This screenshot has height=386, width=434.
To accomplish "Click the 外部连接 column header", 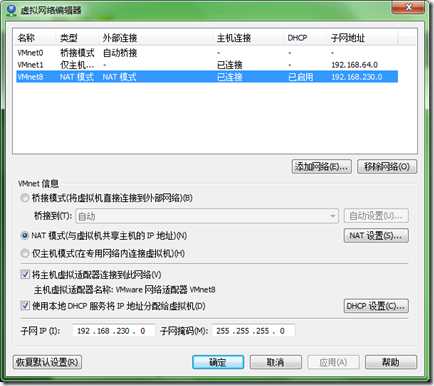I will tap(157, 38).
